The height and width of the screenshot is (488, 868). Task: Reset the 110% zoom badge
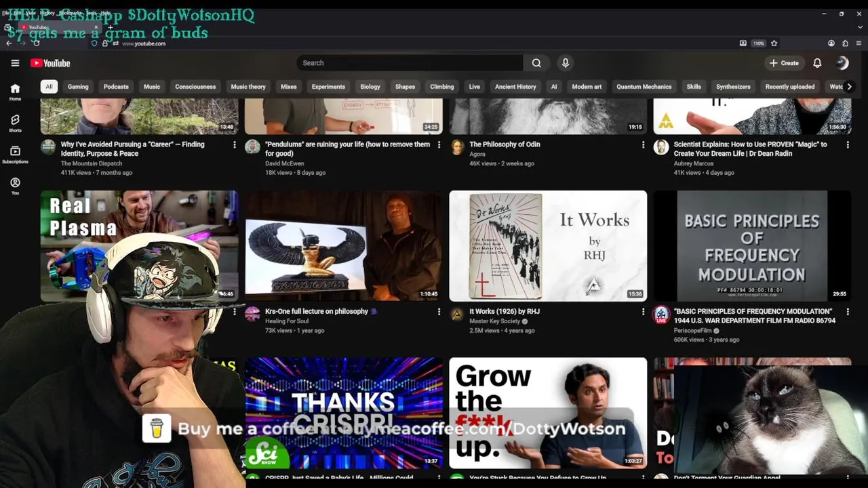tap(759, 43)
